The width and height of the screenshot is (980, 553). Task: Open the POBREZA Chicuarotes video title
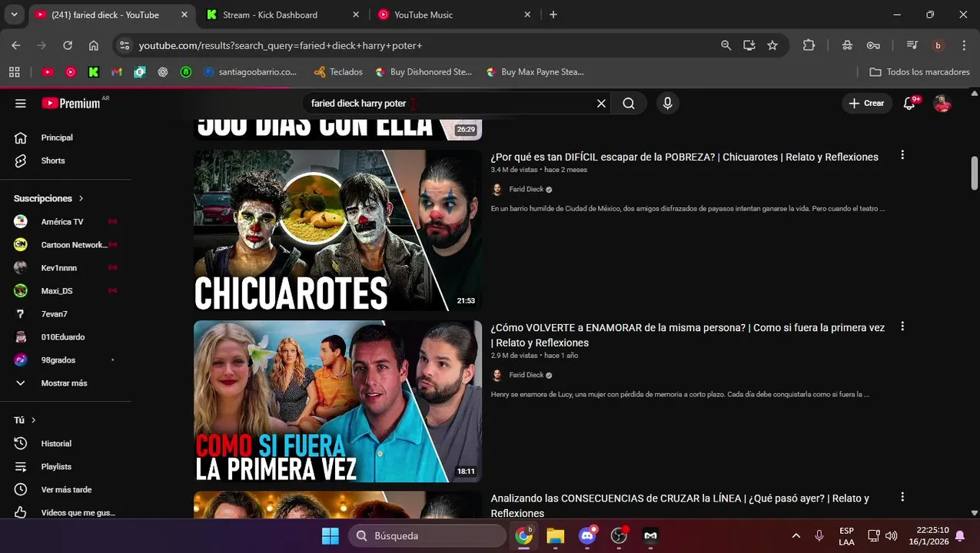click(684, 157)
